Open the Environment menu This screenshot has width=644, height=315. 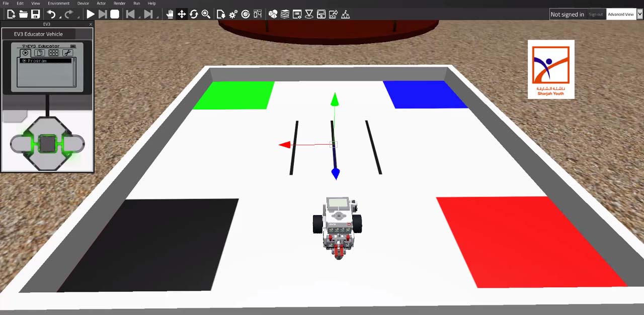click(58, 4)
